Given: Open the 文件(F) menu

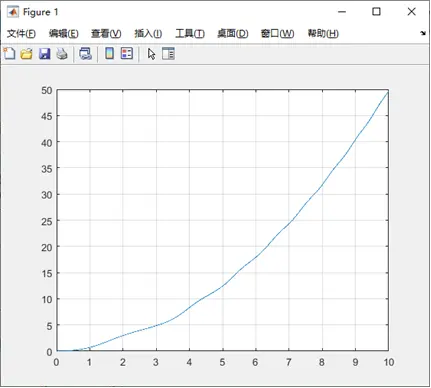Looking at the screenshot, I should coord(21,33).
